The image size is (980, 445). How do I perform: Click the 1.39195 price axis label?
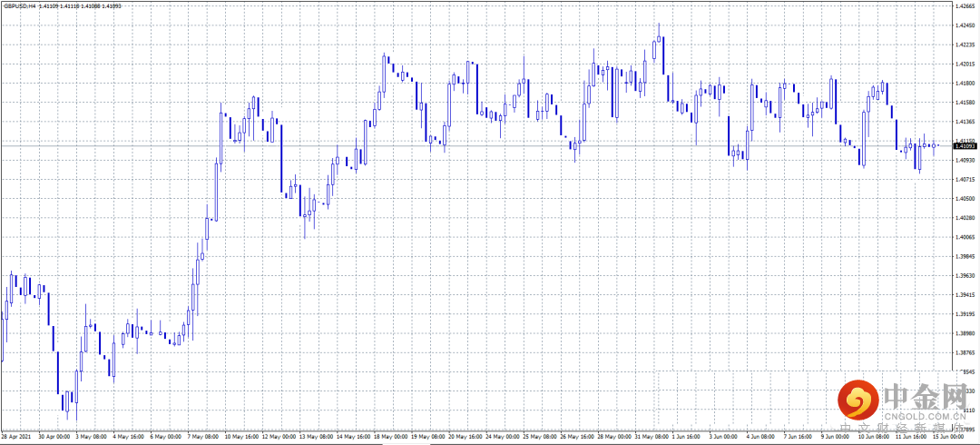point(964,314)
